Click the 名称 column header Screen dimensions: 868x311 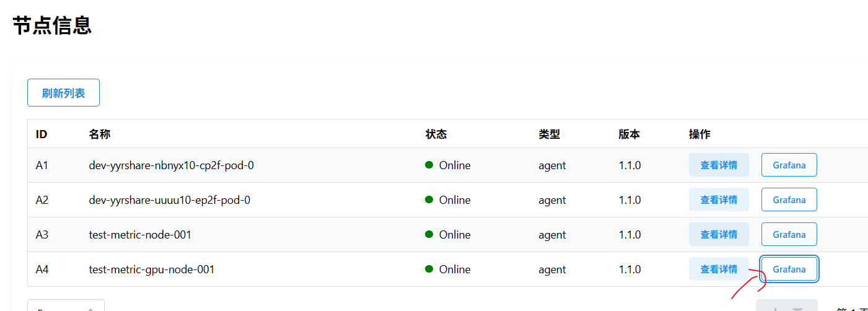[x=100, y=134]
